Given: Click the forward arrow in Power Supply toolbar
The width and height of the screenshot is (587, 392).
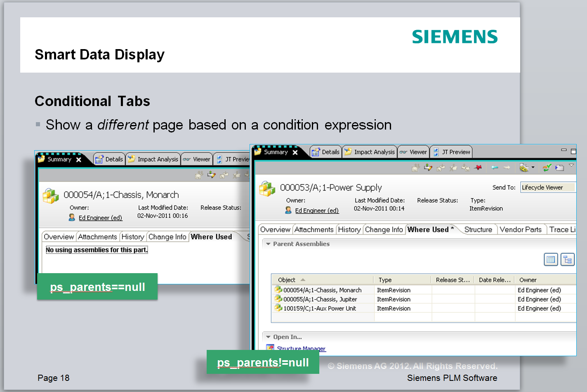Looking at the screenshot, I should 507,168.
